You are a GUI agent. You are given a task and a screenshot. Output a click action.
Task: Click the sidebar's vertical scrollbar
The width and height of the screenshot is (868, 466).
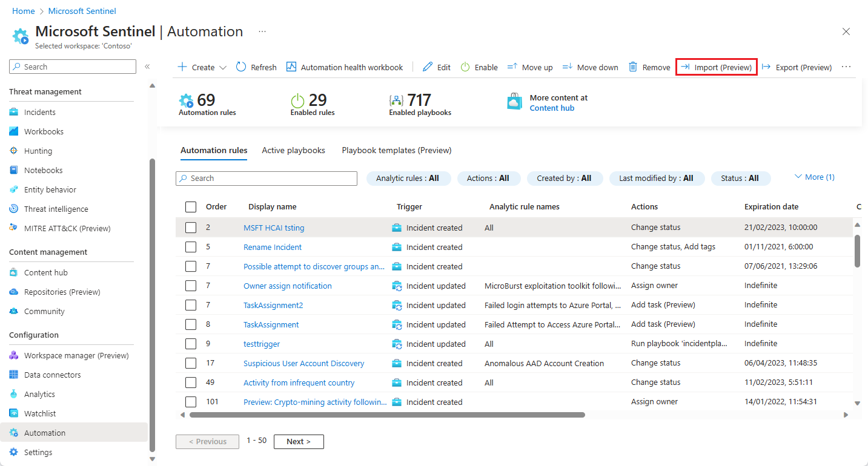152,305
